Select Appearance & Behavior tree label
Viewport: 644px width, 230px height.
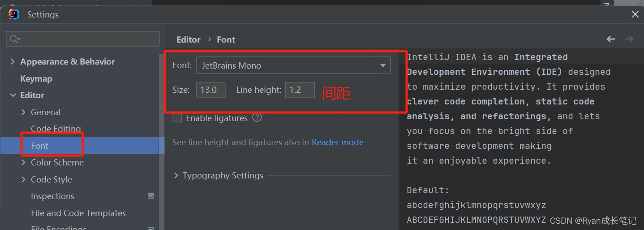(68, 61)
